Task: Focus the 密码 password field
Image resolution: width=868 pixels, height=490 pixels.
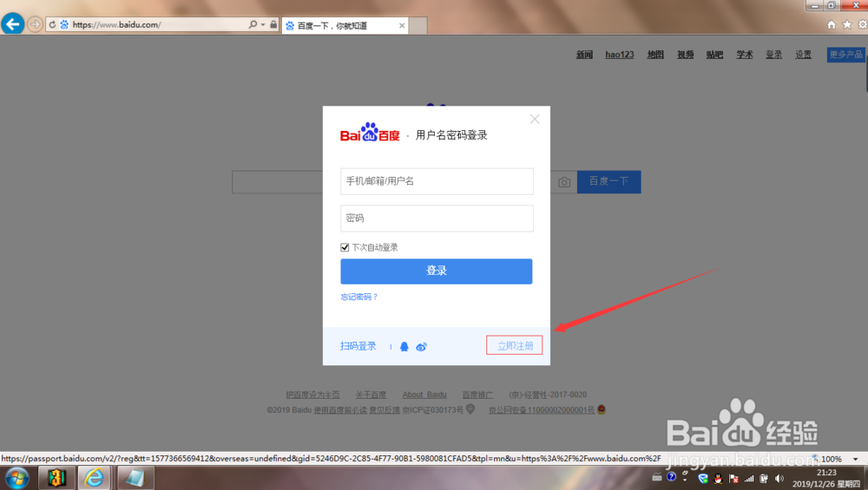Action: (437, 219)
